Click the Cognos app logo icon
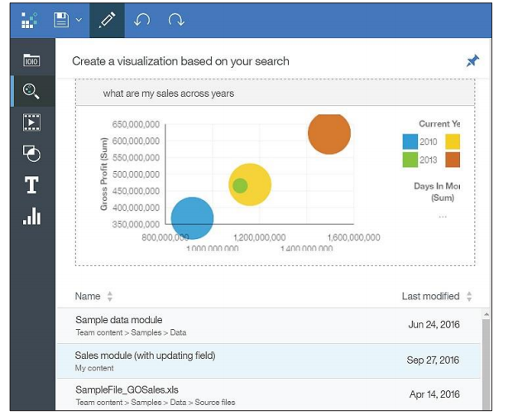This screenshot has width=508, height=420. point(30,20)
